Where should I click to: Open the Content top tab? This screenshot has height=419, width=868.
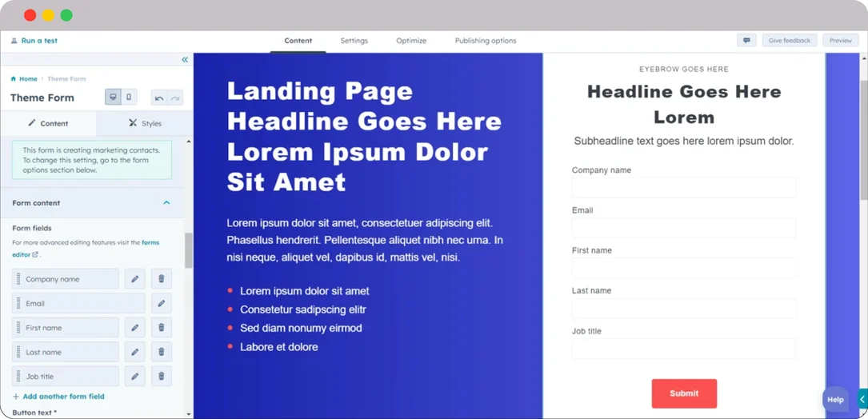(x=298, y=41)
